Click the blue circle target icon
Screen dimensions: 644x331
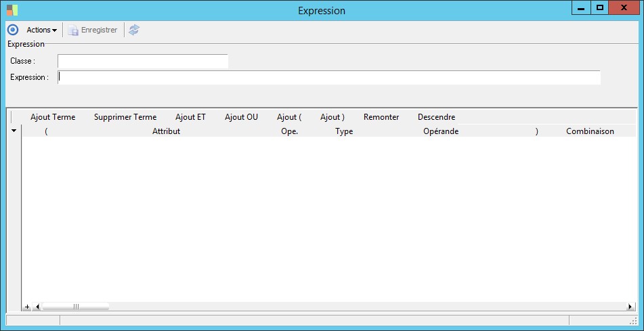13,30
